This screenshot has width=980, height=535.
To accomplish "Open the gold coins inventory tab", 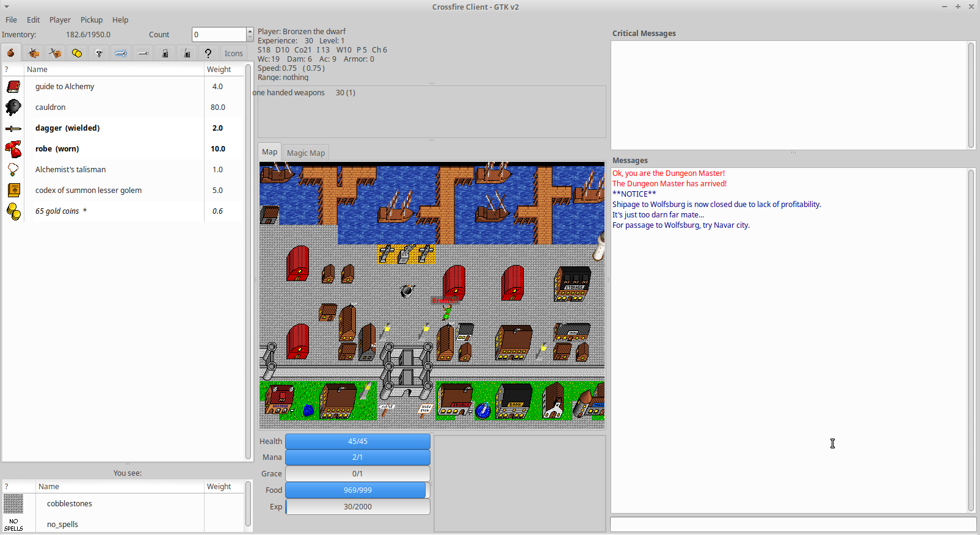I will (77, 53).
